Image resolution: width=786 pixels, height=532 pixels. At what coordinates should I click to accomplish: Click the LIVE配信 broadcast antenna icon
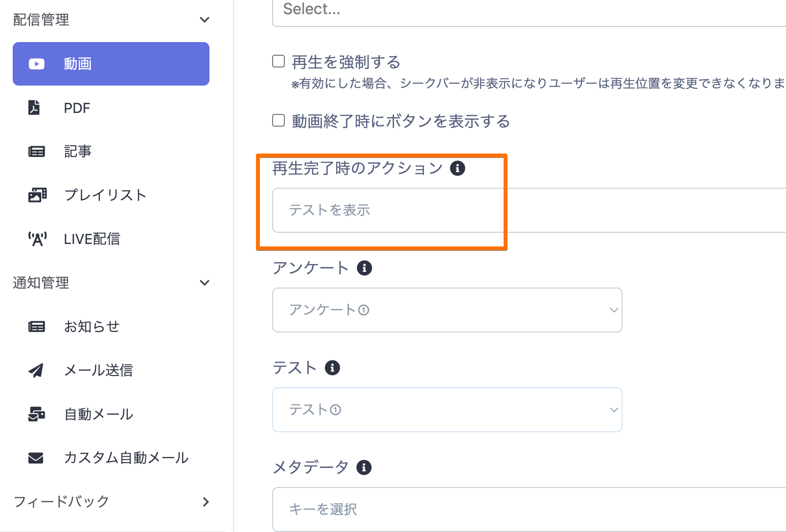37,239
